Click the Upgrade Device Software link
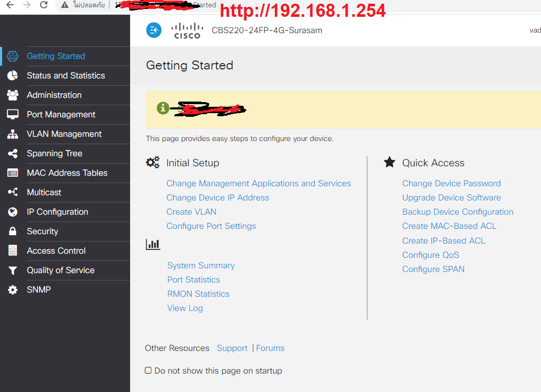 (x=451, y=197)
